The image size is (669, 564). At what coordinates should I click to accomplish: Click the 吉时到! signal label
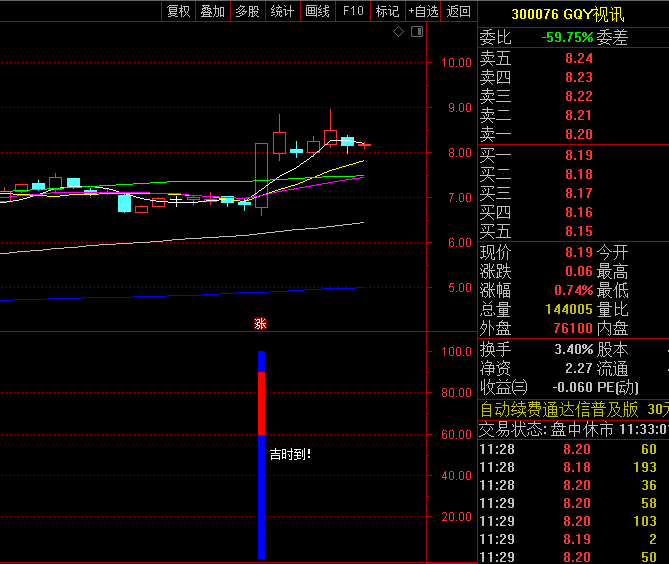pyautogui.click(x=291, y=454)
